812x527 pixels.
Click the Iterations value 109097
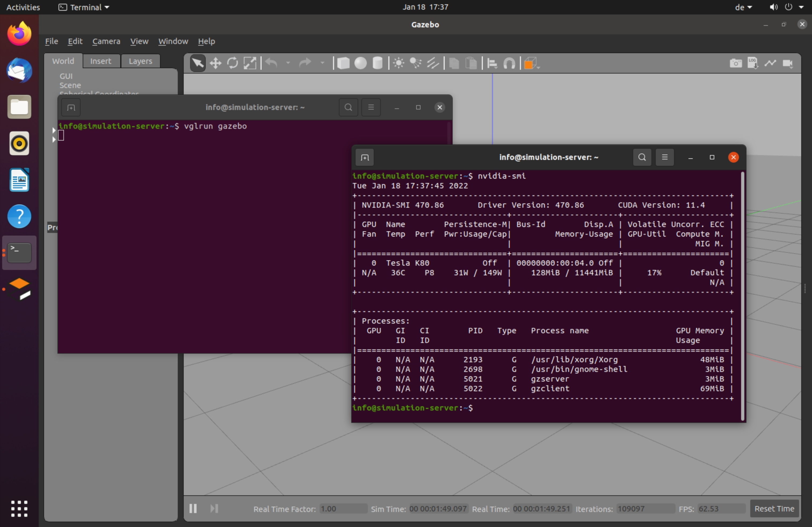tap(646, 509)
